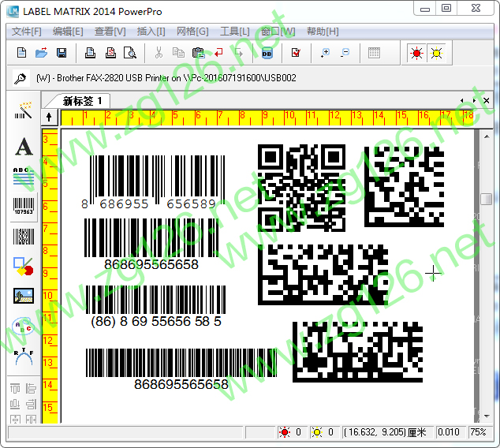Screen dimensions: 500x448
Task: Open printer setup wrench icon
Action: pyautogui.click(x=21, y=78)
